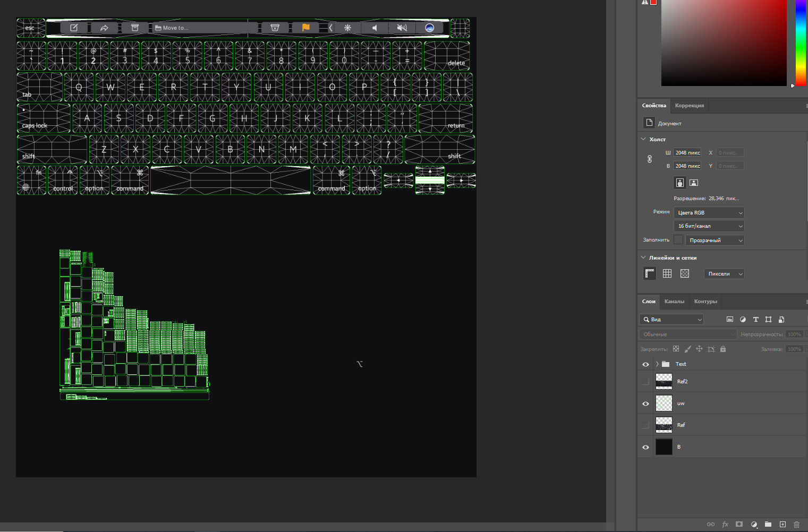Screen dimensions: 808x532
Task: Lock image pixels with brush icon
Action: [687, 349]
